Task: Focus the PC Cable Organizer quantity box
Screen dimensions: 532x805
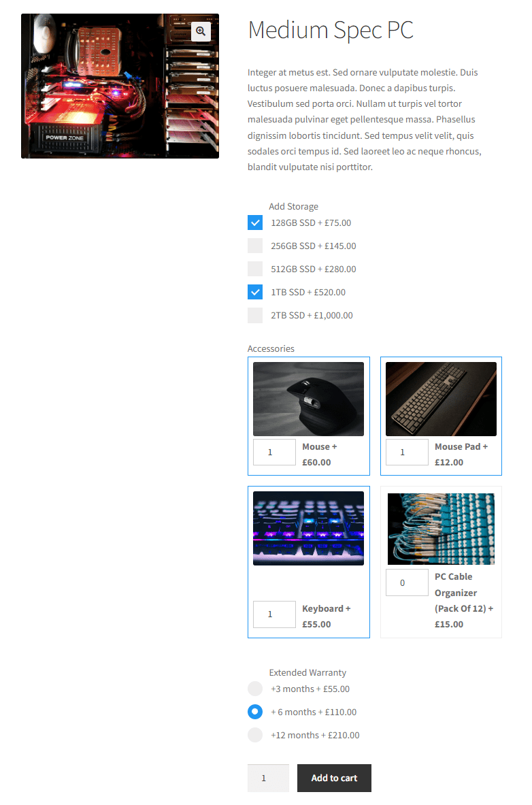Action: (407, 582)
